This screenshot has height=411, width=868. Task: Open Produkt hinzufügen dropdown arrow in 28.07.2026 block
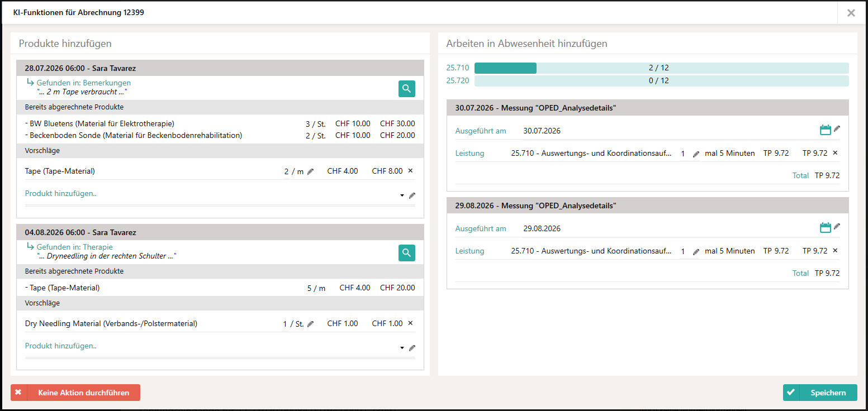[402, 195]
